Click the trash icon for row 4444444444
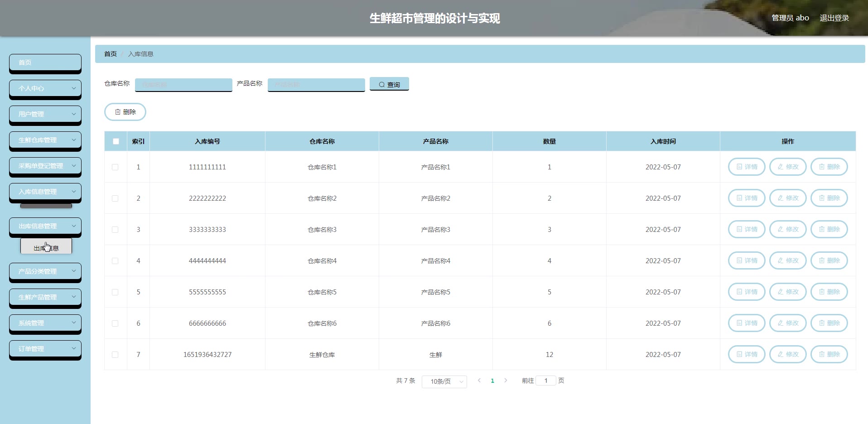The image size is (868, 424). [x=822, y=260]
